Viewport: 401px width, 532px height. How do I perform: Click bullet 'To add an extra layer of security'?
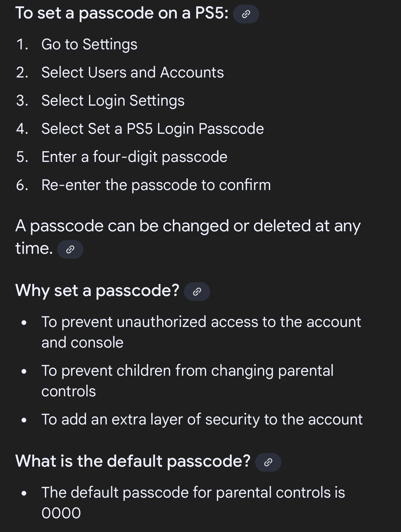(x=202, y=419)
